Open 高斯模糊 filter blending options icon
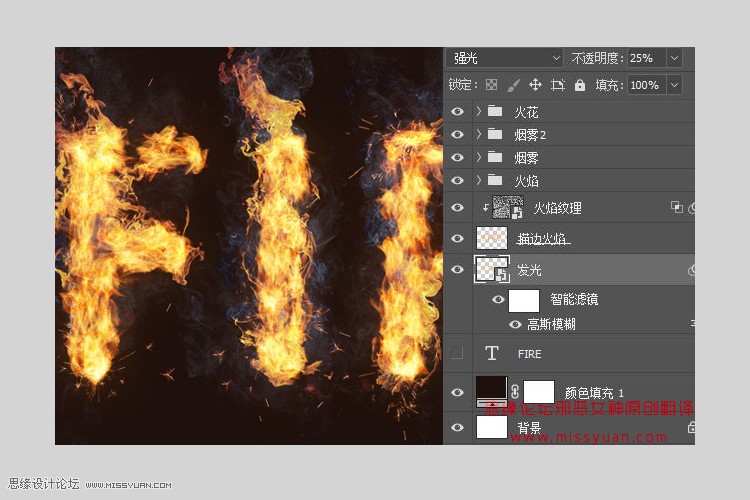Screen dimensions: 750x500 pos(692,324)
